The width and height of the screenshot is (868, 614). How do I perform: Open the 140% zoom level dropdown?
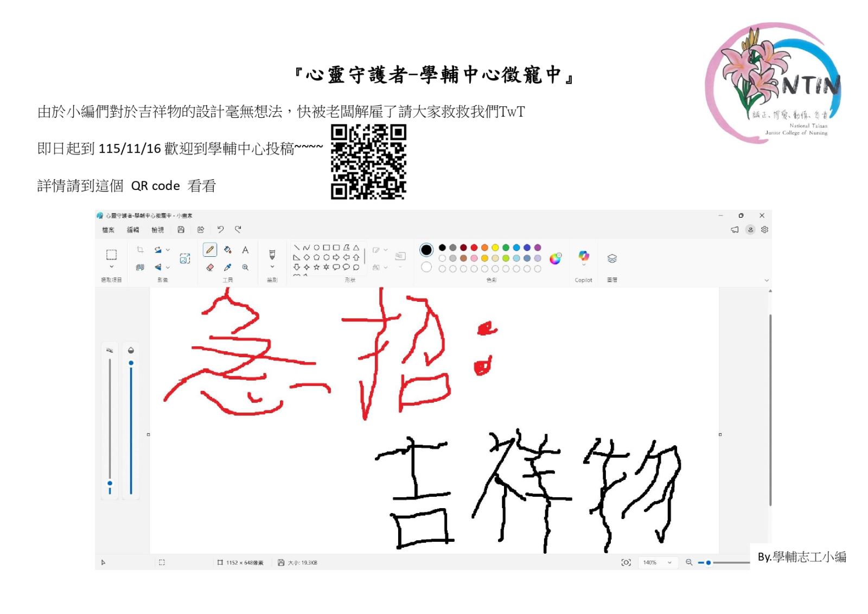pos(658,562)
